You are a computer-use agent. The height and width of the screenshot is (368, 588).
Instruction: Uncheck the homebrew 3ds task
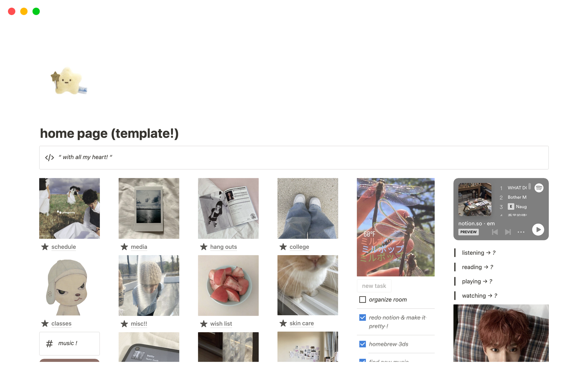pos(362,344)
